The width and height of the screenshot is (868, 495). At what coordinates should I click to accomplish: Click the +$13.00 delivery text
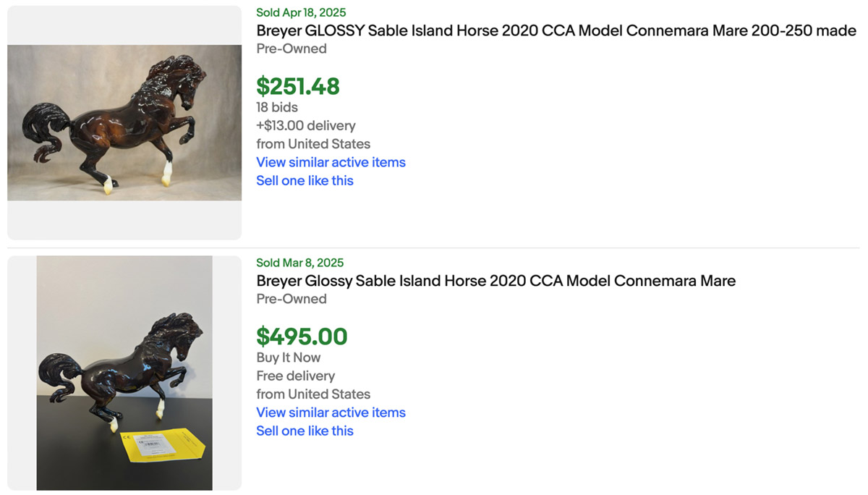[305, 126]
